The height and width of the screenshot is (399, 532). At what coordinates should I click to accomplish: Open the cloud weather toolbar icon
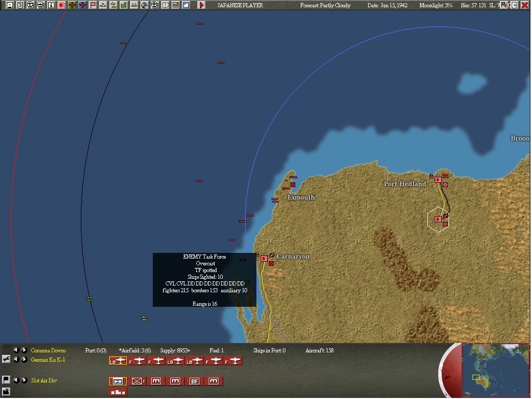tap(186, 5)
